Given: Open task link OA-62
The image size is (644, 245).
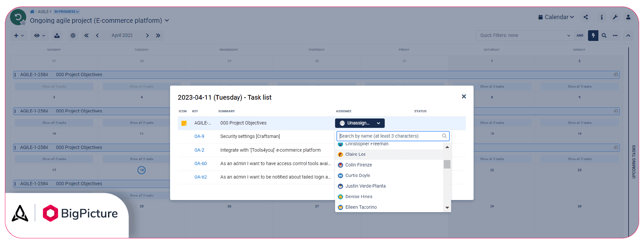Looking at the screenshot, I should point(201,177).
